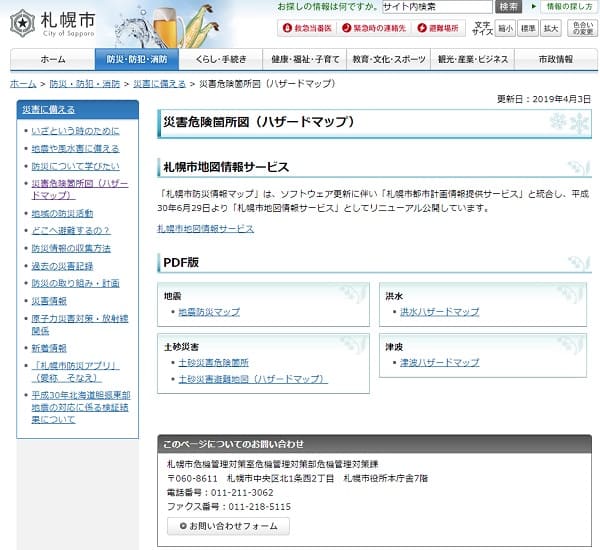Viewport: 600px width, 550px height.
Task: Set text size to 標準
Action: [528, 29]
